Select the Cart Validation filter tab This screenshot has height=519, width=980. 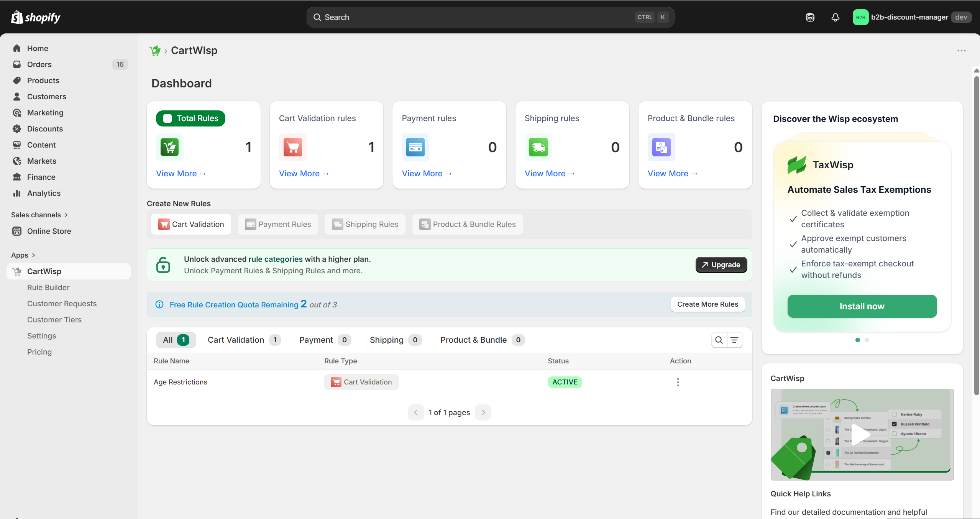pyautogui.click(x=244, y=340)
